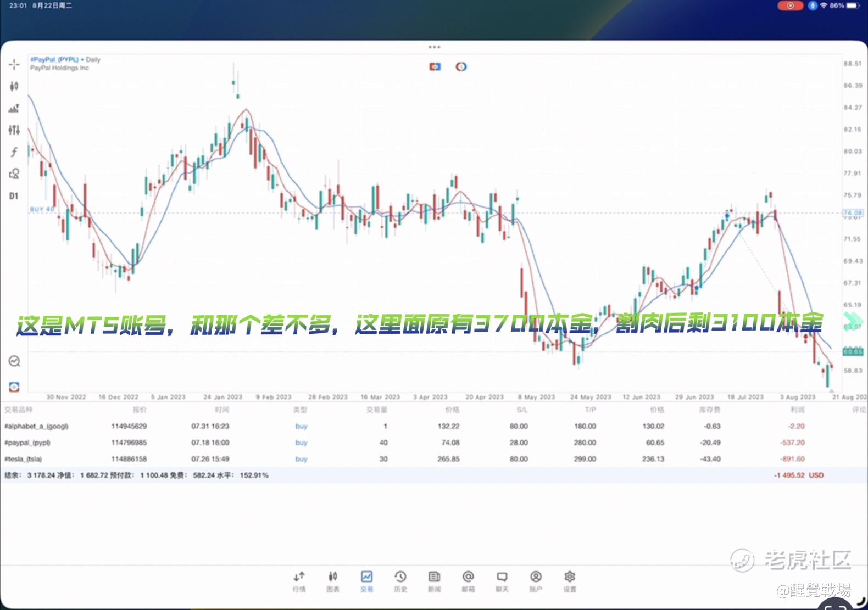This screenshot has height=610, width=868.
Task: Switch to the 交易 trade tab
Action: 366,581
